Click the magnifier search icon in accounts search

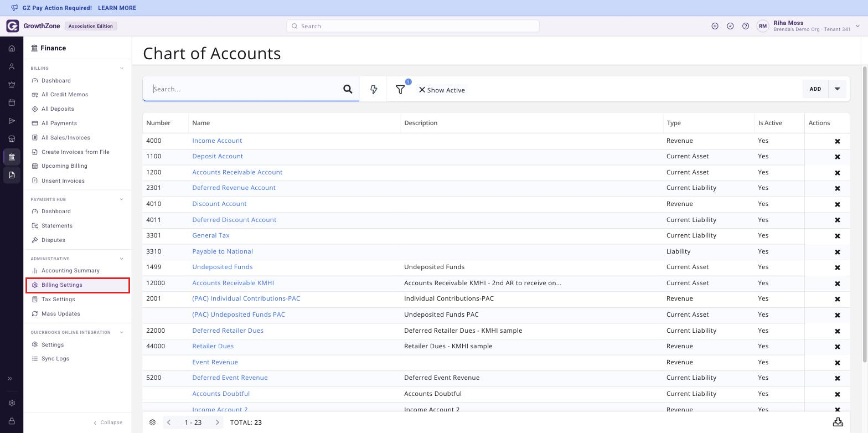point(348,89)
